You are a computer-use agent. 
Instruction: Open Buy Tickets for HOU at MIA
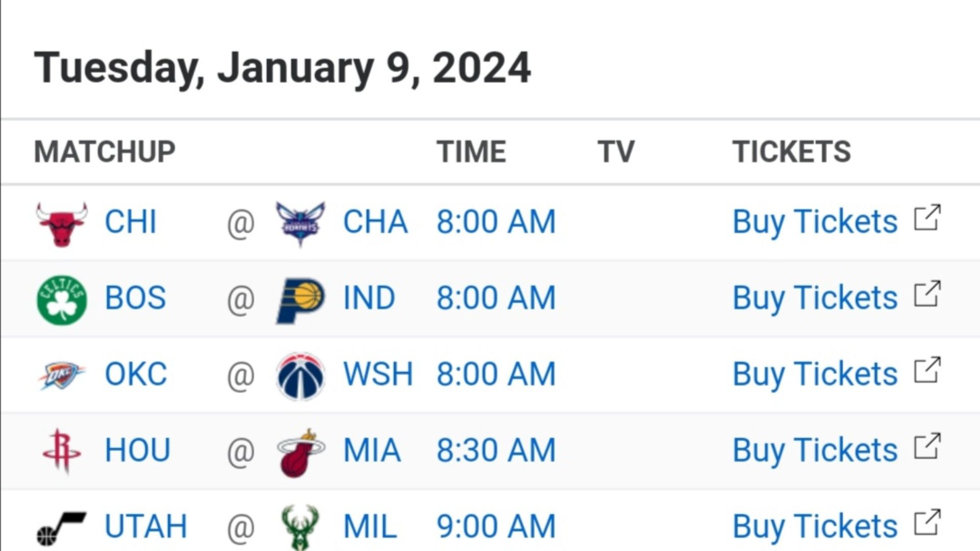tap(815, 450)
